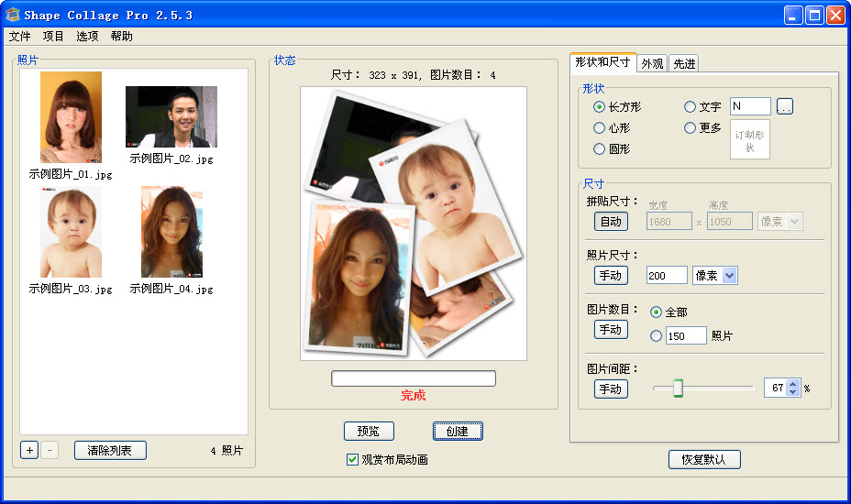The height and width of the screenshot is (504, 851).
Task: Select the 文字 shape option
Action: click(702, 107)
